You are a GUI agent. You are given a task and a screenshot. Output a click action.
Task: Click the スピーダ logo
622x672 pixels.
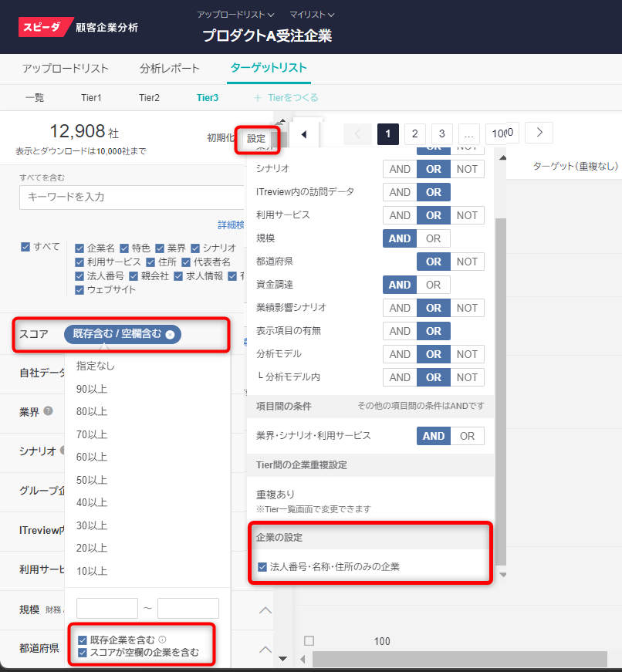click(x=46, y=27)
